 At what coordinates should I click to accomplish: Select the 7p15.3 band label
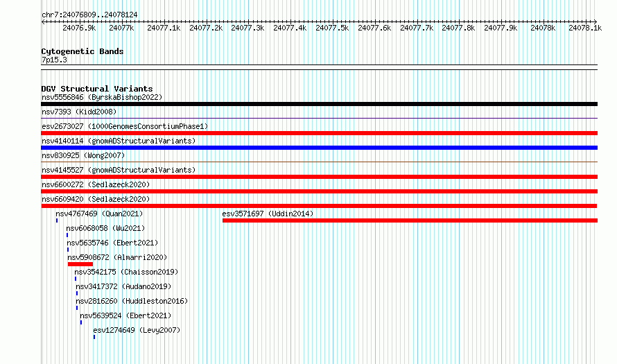(54, 60)
